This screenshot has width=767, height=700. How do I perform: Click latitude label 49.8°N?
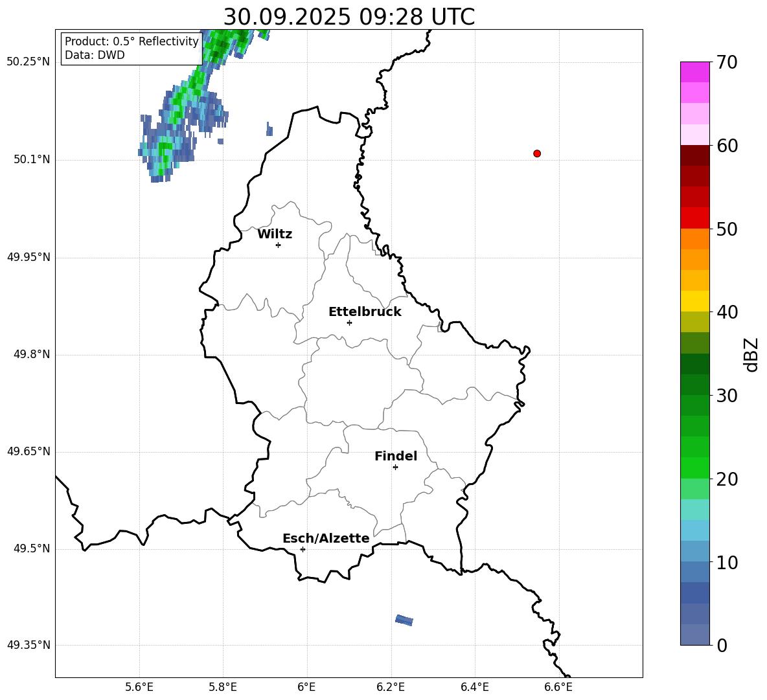pyautogui.click(x=32, y=354)
